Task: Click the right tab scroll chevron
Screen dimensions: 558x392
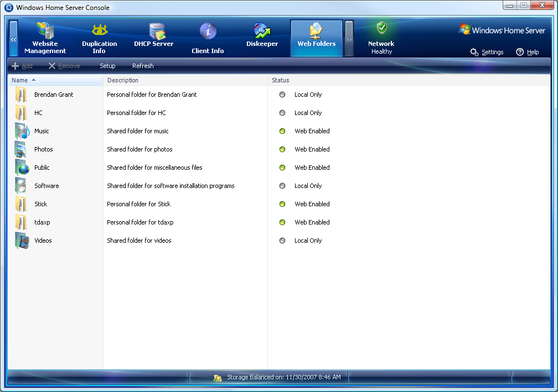Action: (349, 39)
